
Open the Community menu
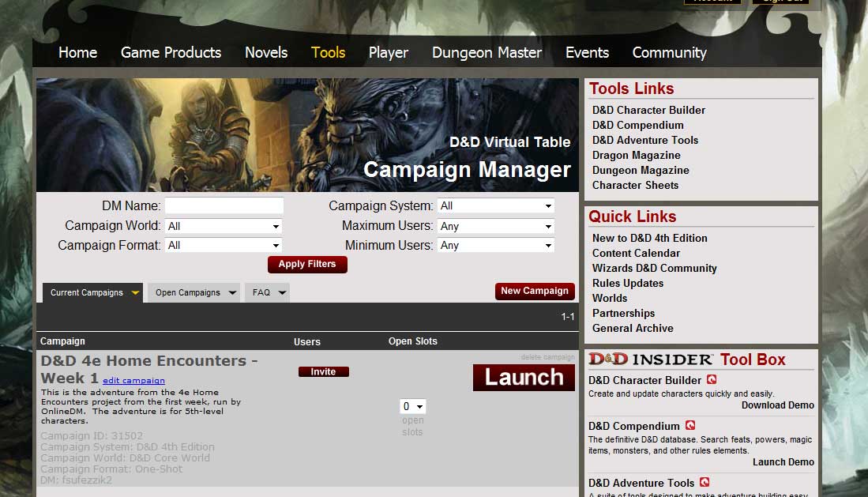tap(669, 53)
